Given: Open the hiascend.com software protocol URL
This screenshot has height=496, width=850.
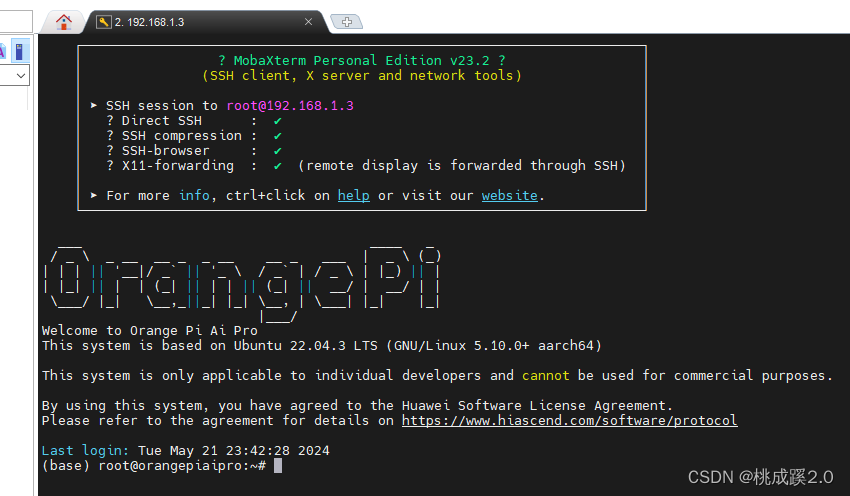Looking at the screenshot, I should tap(569, 421).
